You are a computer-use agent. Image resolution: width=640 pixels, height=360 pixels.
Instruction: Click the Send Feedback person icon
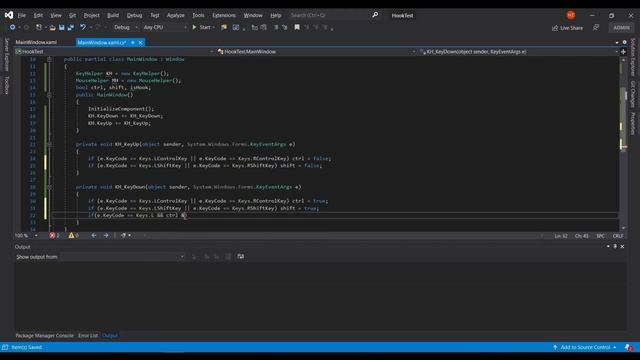596,27
